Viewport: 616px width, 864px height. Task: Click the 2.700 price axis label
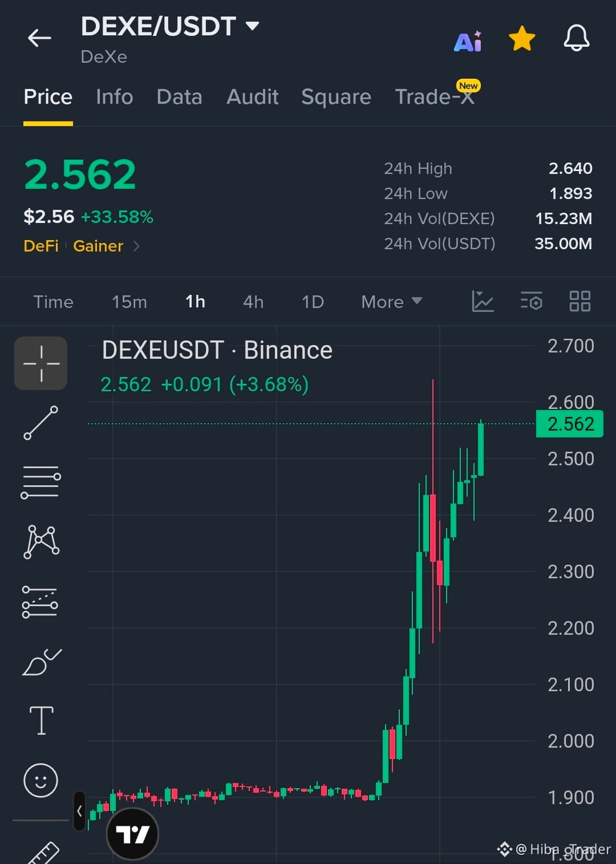[571, 346]
